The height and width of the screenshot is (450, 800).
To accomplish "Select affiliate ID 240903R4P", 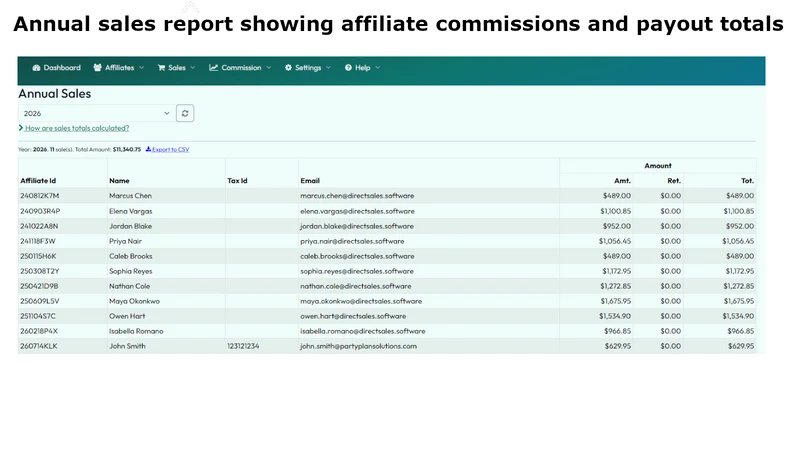I will (x=40, y=211).
